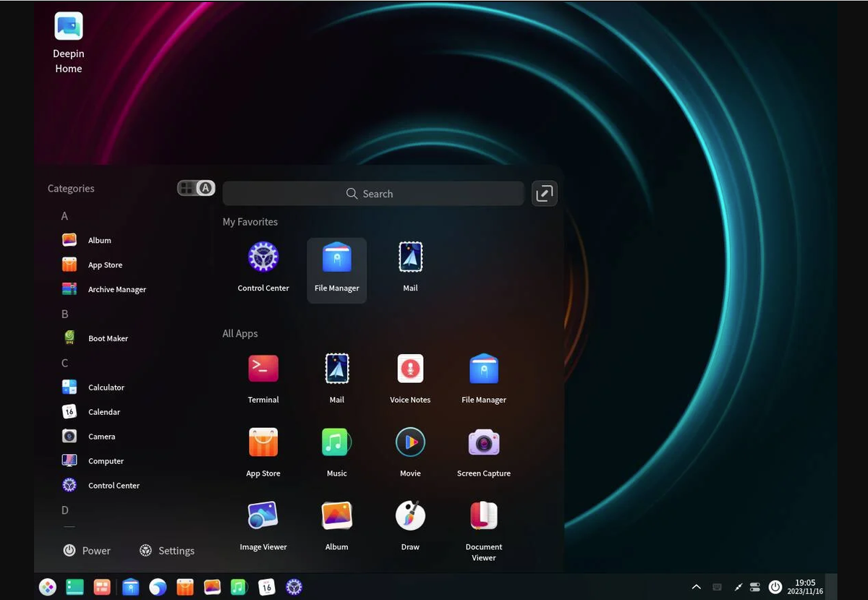Open the Terminal app icon
The image size is (868, 600).
point(263,368)
